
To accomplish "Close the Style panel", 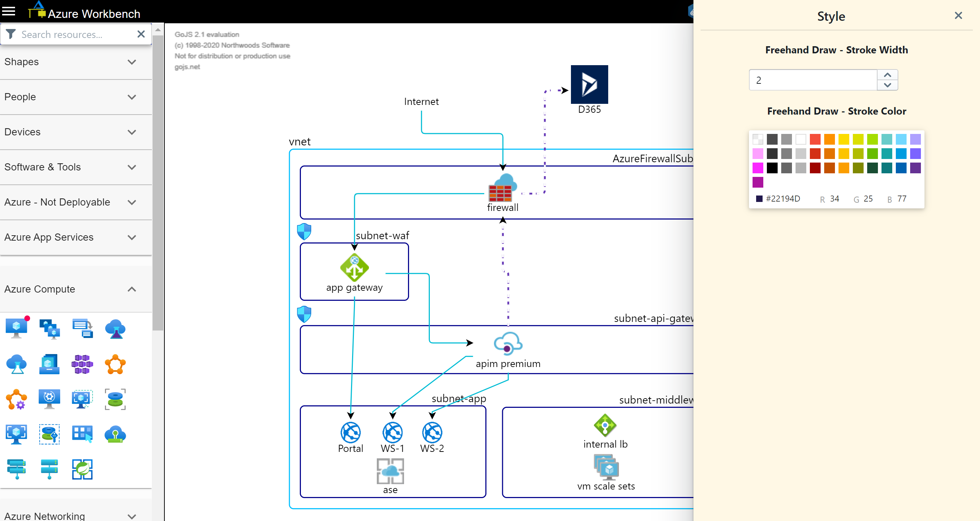I will (958, 16).
